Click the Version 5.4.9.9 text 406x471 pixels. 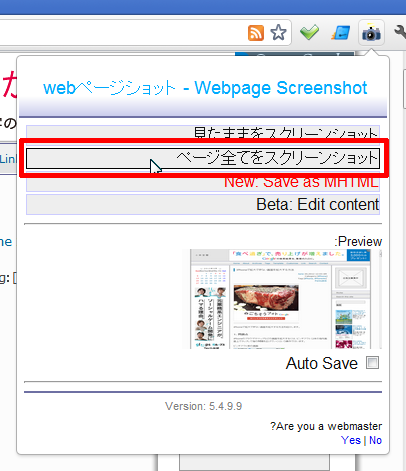point(203,406)
